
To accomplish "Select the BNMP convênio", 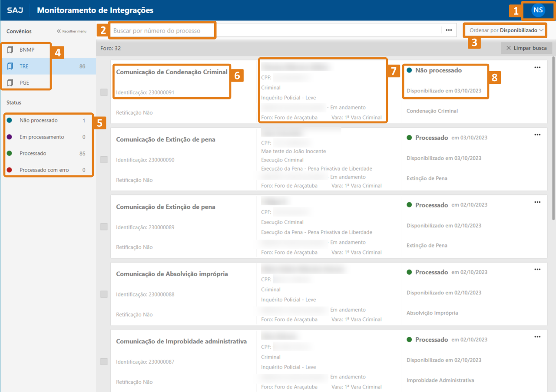I will tap(48, 49).
